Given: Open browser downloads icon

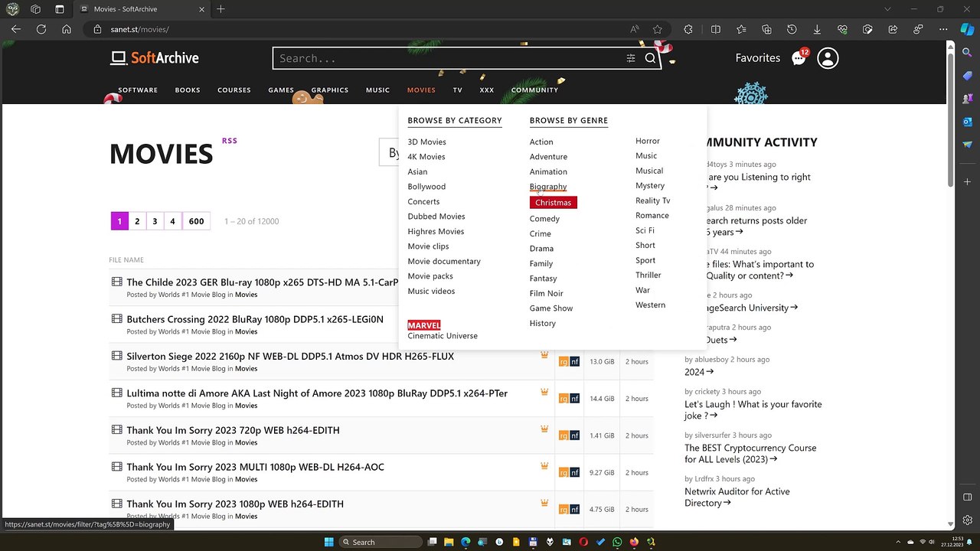Looking at the screenshot, I should click(817, 29).
